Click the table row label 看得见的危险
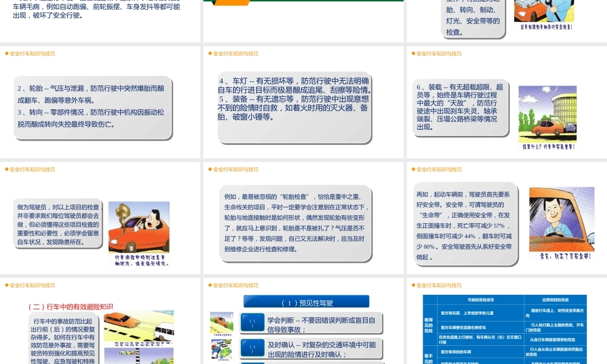 click(x=429, y=325)
